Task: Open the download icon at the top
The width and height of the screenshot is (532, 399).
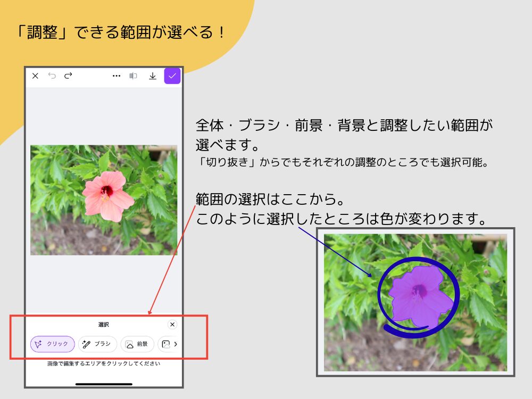Action: point(153,76)
